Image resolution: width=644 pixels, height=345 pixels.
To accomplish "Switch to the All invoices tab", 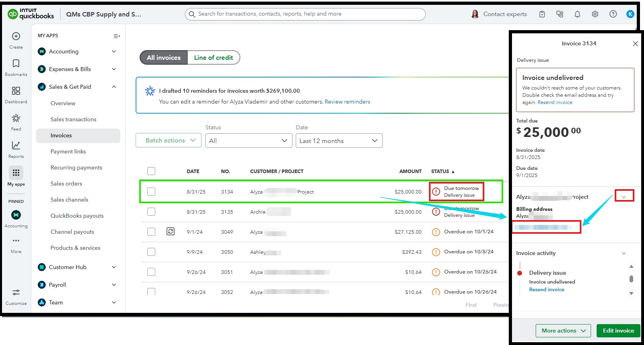I will (164, 57).
